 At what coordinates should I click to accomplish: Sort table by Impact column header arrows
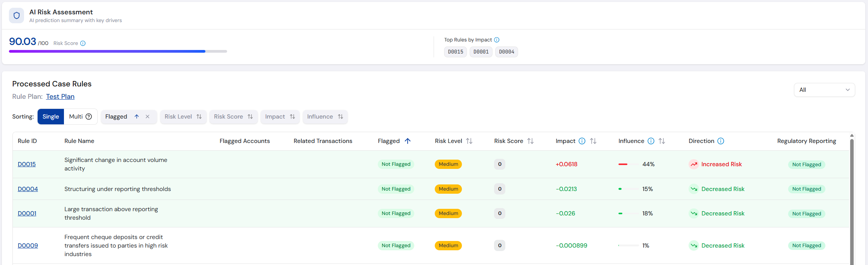(593, 141)
